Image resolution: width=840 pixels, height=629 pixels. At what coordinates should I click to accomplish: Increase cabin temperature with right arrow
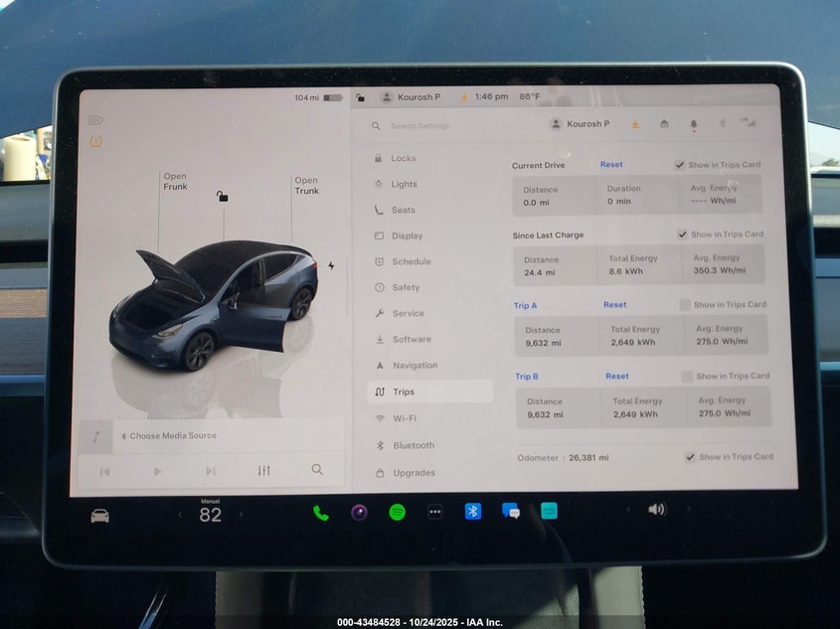[241, 515]
